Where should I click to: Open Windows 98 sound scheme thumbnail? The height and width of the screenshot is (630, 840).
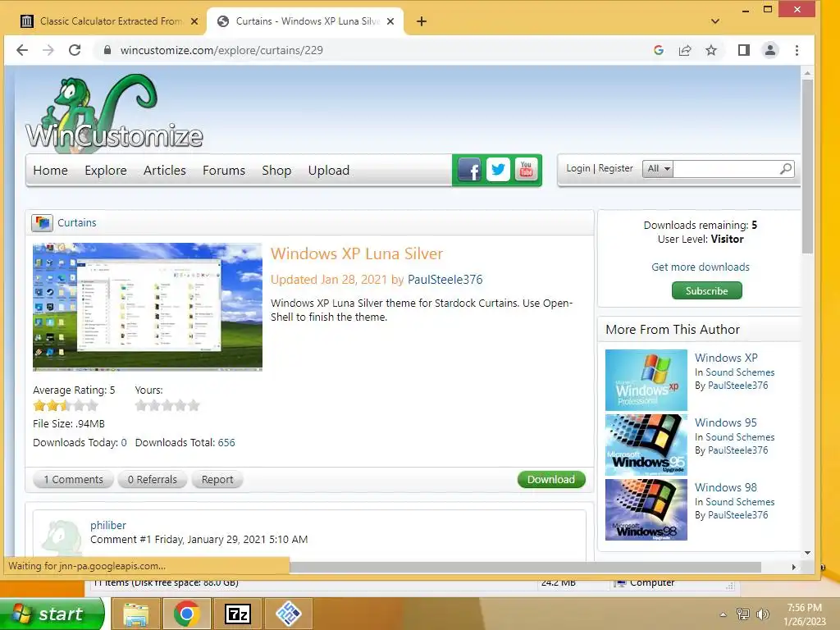click(646, 509)
